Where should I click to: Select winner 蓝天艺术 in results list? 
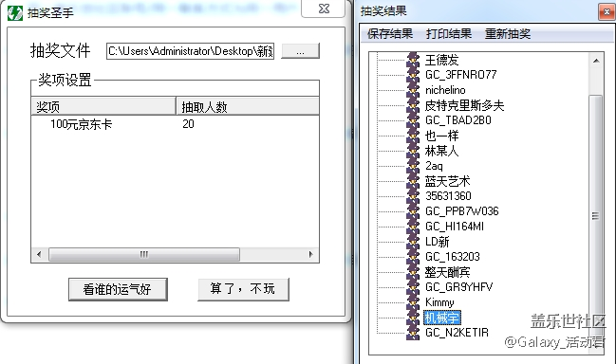point(447,181)
